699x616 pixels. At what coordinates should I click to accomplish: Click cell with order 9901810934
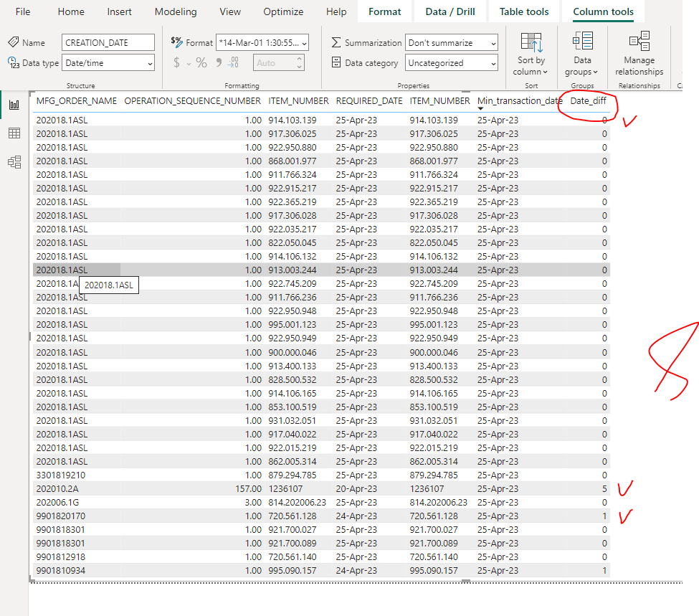pyautogui.click(x=61, y=571)
